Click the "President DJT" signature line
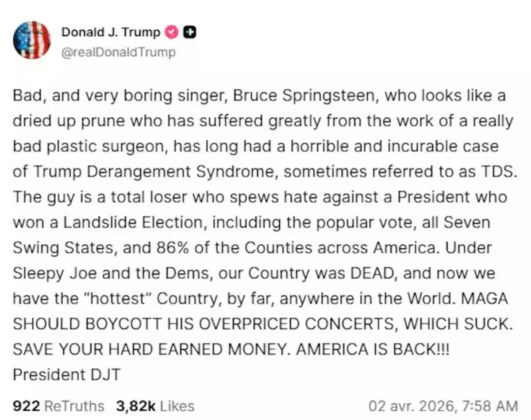Image resolution: width=531 pixels, height=420 pixels. pyautogui.click(x=66, y=374)
